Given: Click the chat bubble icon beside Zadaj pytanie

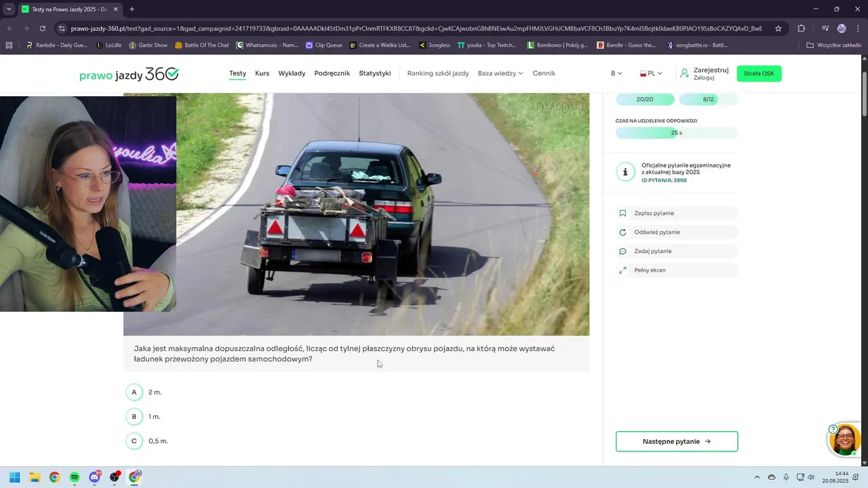Looking at the screenshot, I should 623,251.
